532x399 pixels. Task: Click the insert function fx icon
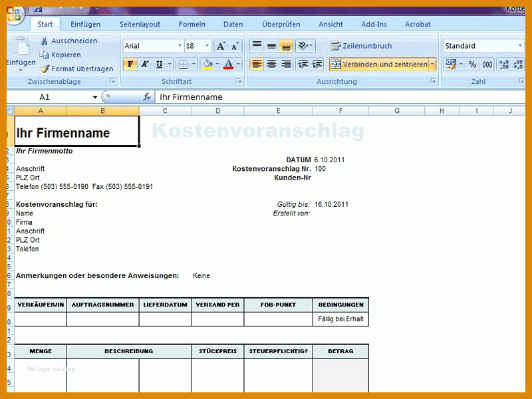(147, 97)
